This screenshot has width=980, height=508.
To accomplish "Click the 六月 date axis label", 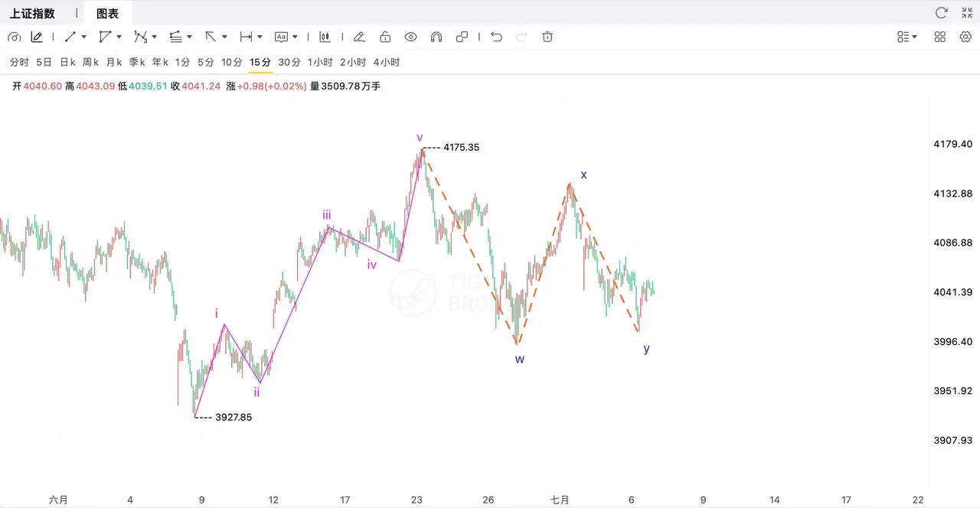I will coord(58,500).
